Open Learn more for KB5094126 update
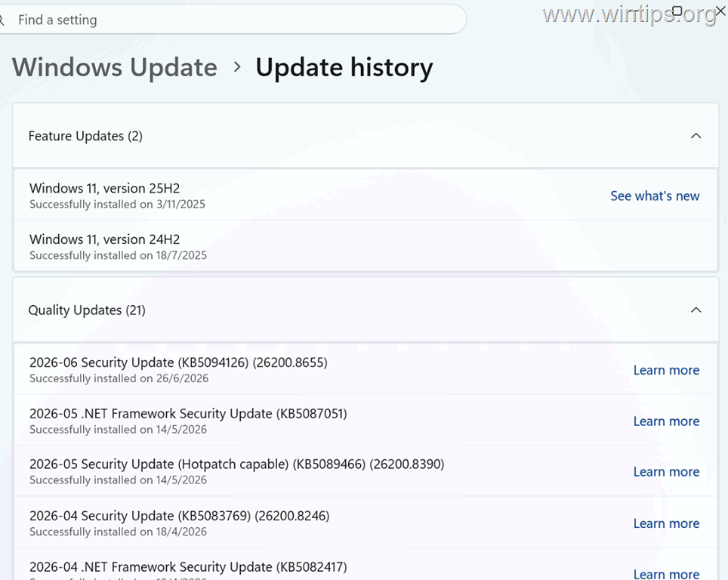Image resolution: width=728 pixels, height=580 pixels. pos(666,370)
